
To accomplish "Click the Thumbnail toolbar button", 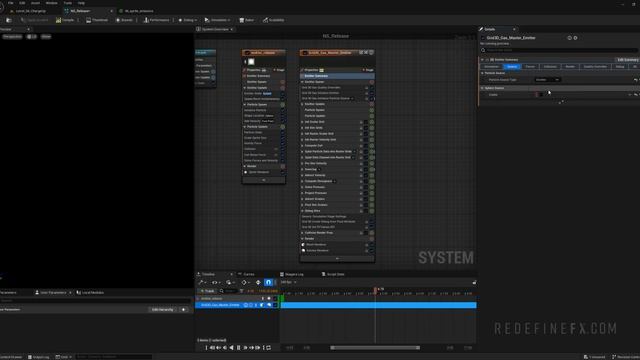I will (97, 20).
